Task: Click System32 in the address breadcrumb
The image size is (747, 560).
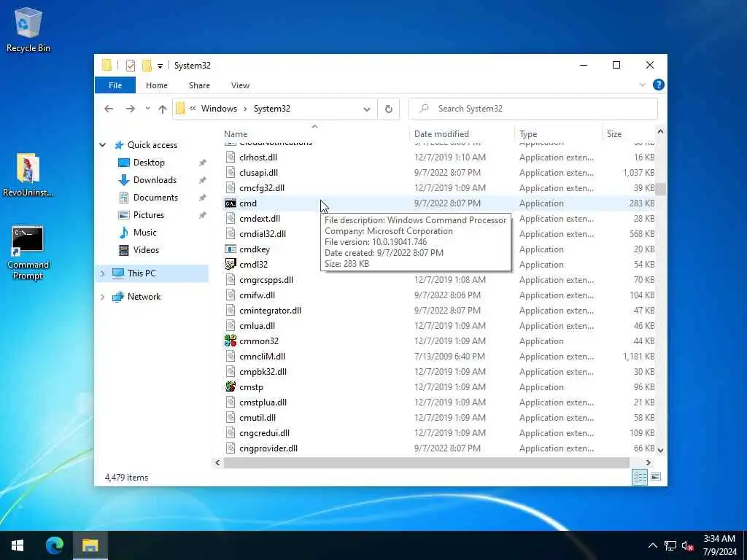Action: 272,109
